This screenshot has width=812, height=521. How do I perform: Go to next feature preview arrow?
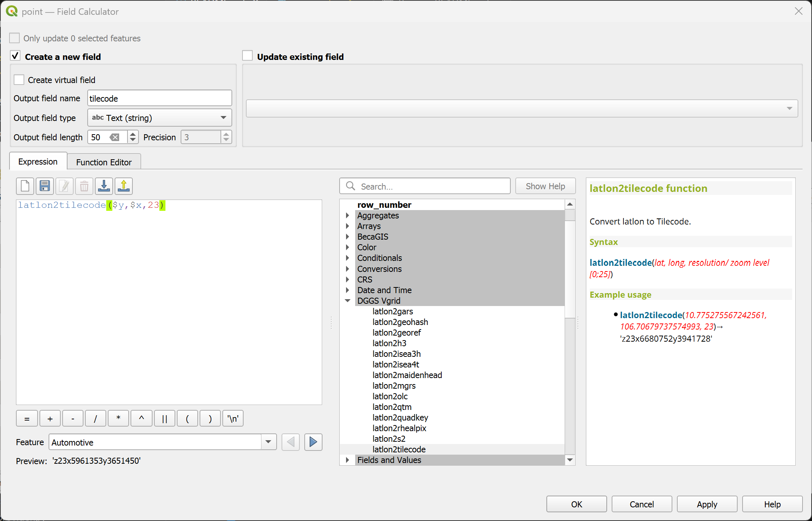(313, 442)
